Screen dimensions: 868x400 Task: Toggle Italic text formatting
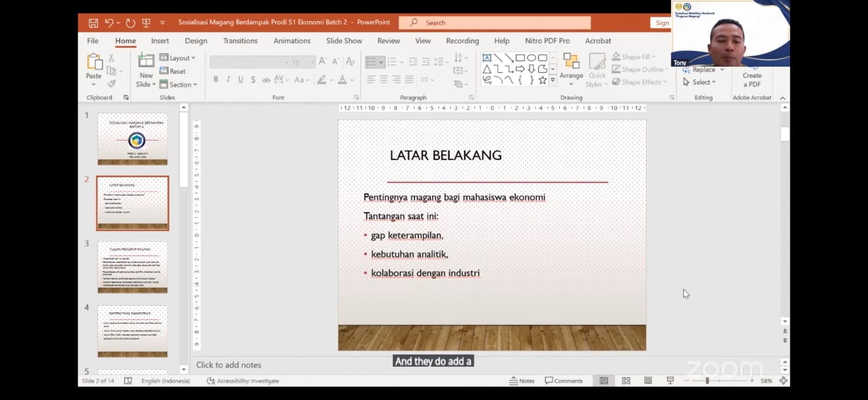[x=228, y=80]
